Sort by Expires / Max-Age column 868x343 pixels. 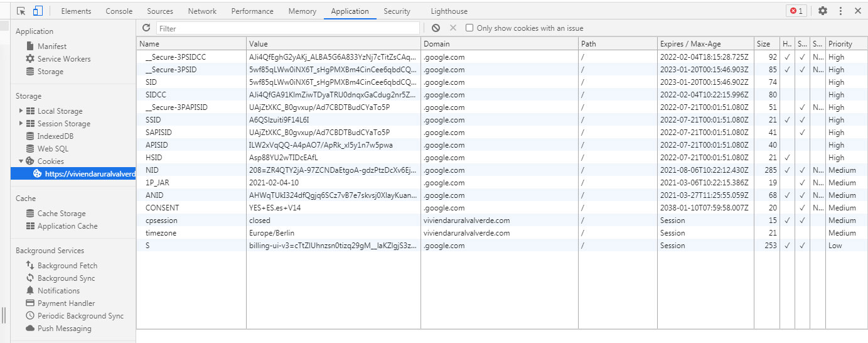coord(705,43)
